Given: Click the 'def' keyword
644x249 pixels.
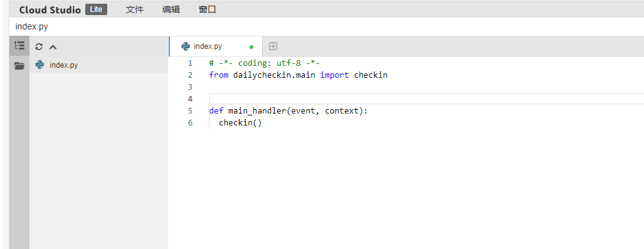Looking at the screenshot, I should [x=216, y=111].
